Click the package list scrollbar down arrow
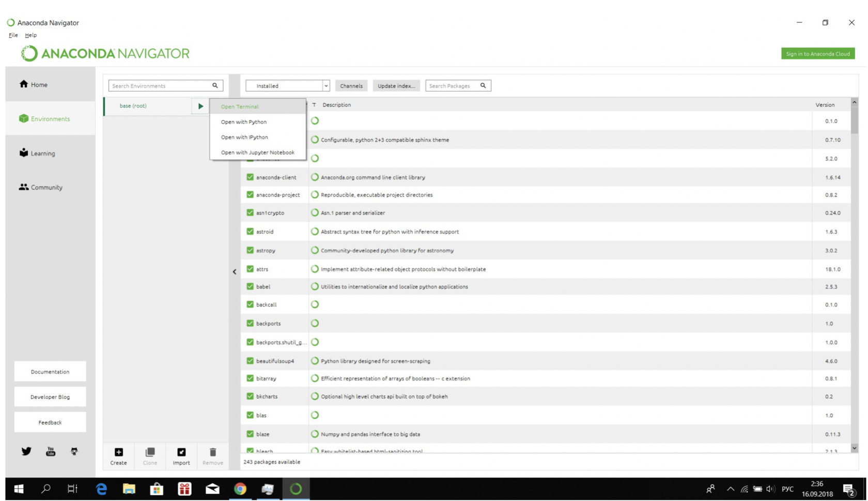Image resolution: width=868 pixels, height=501 pixels. 855,448
